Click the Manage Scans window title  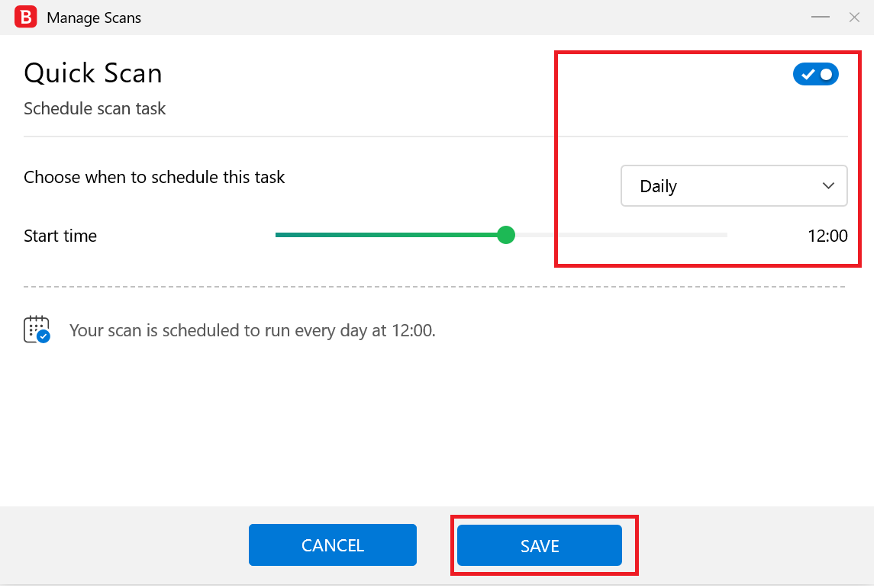click(x=94, y=18)
